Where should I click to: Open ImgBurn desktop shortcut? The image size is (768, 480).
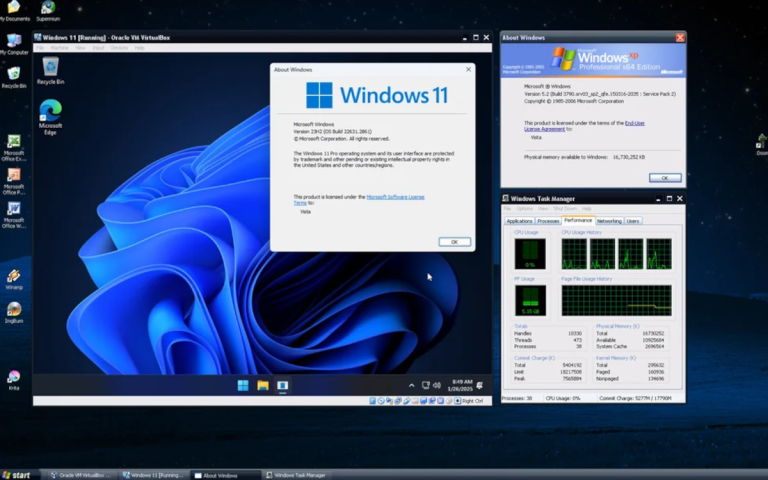[x=14, y=312]
